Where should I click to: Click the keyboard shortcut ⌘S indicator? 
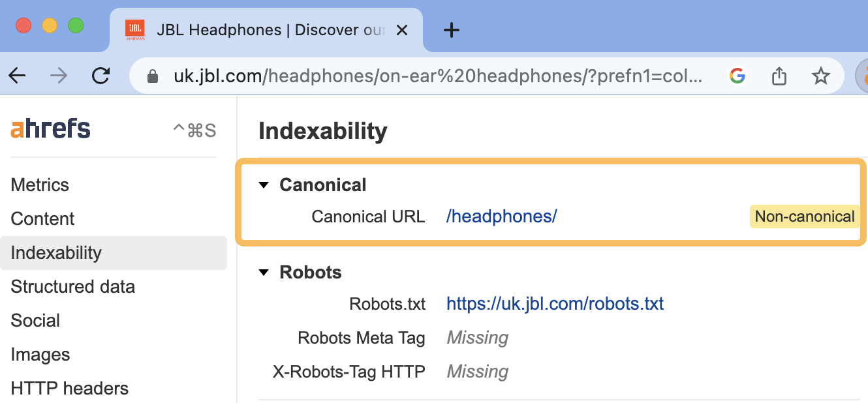pyautogui.click(x=193, y=128)
